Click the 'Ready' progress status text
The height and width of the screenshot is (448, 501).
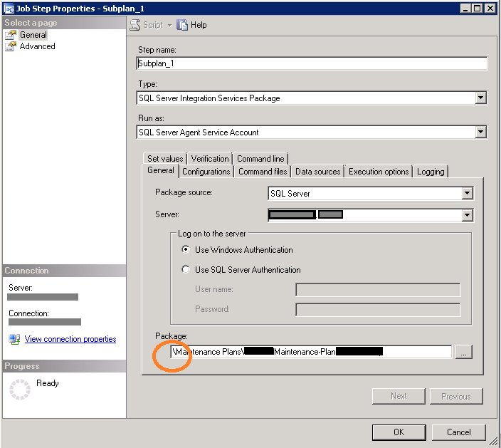(47, 383)
